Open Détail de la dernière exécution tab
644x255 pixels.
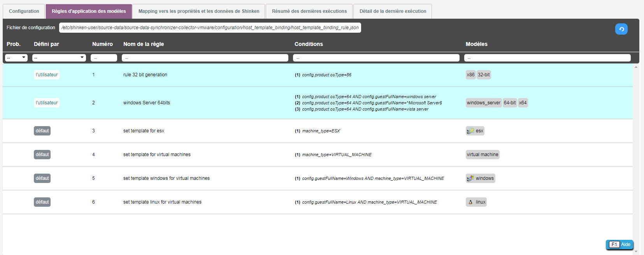coord(392,11)
